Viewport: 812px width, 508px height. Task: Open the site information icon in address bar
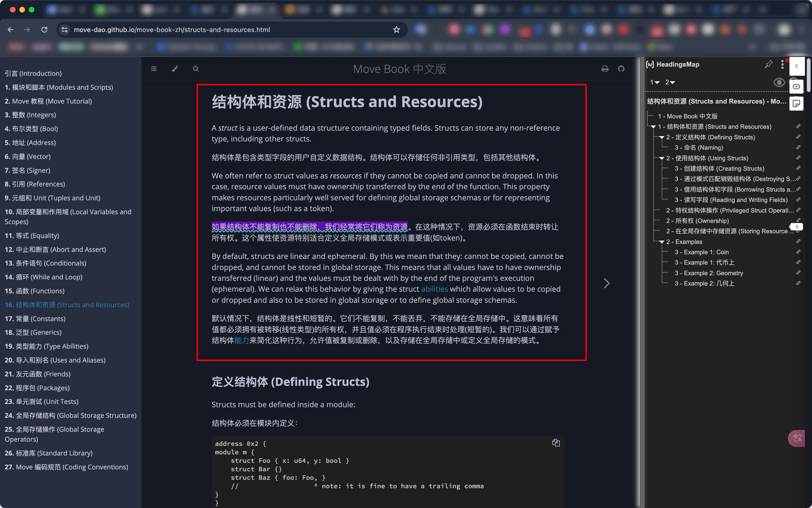click(x=65, y=30)
